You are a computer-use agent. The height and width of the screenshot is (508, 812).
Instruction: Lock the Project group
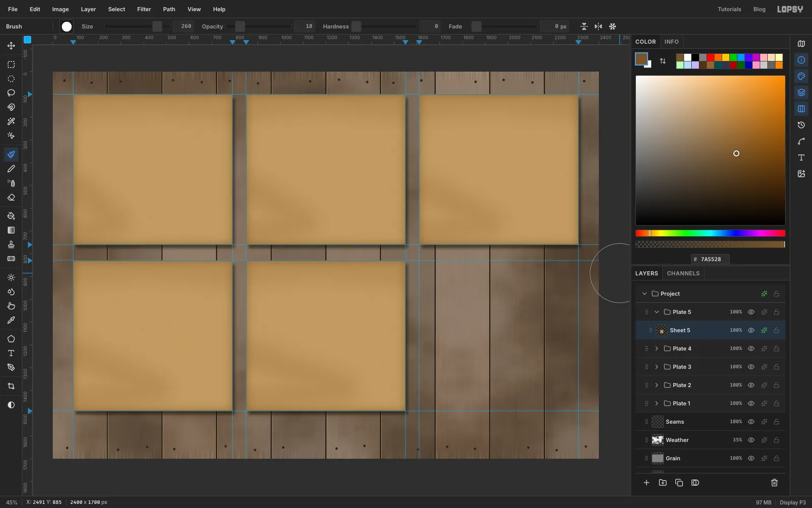pyautogui.click(x=776, y=294)
